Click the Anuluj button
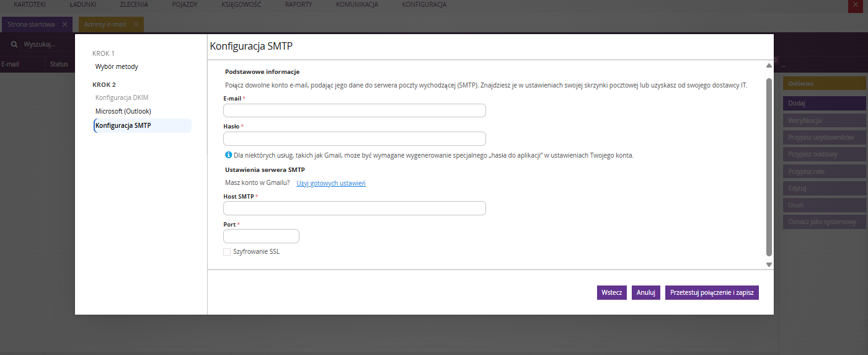 tap(646, 292)
